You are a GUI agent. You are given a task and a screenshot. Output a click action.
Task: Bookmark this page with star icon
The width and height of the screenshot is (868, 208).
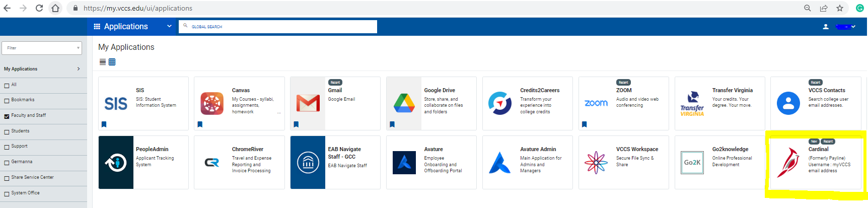tap(840, 8)
